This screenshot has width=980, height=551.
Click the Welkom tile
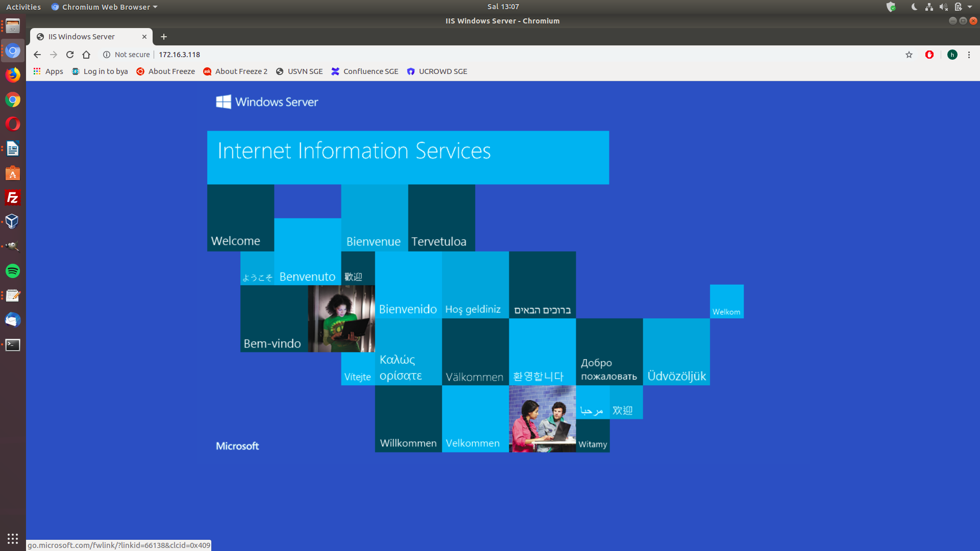(727, 302)
